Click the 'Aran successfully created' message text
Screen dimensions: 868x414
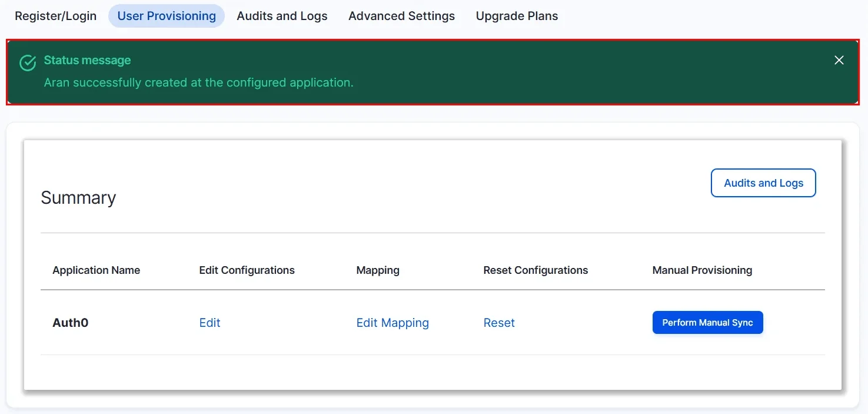(x=198, y=82)
